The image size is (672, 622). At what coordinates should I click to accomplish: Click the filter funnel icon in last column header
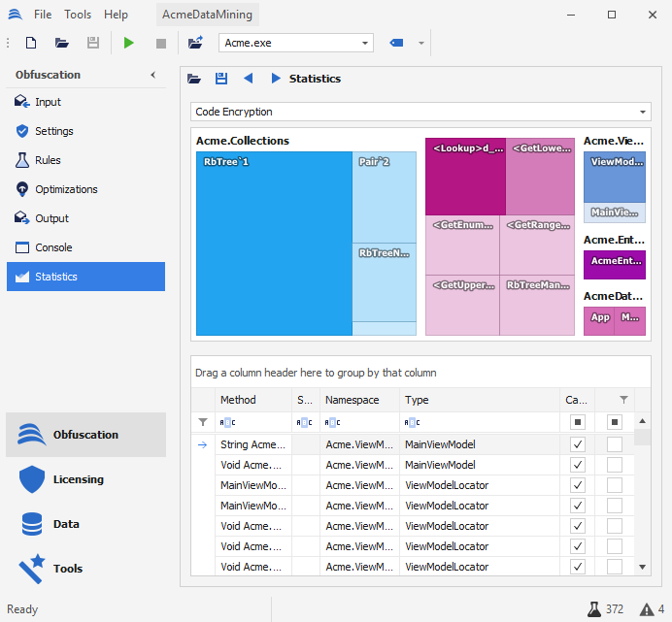623,400
